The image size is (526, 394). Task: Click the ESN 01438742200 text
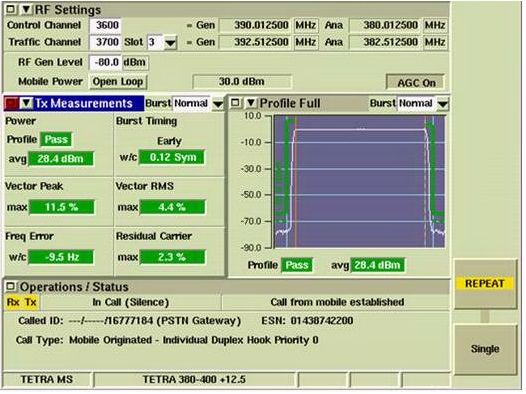click(x=307, y=321)
